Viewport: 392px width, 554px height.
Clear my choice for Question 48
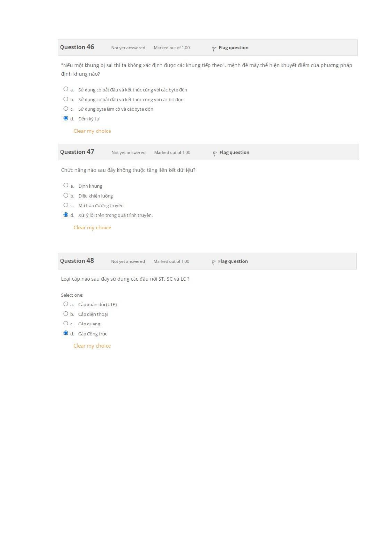coord(92,346)
